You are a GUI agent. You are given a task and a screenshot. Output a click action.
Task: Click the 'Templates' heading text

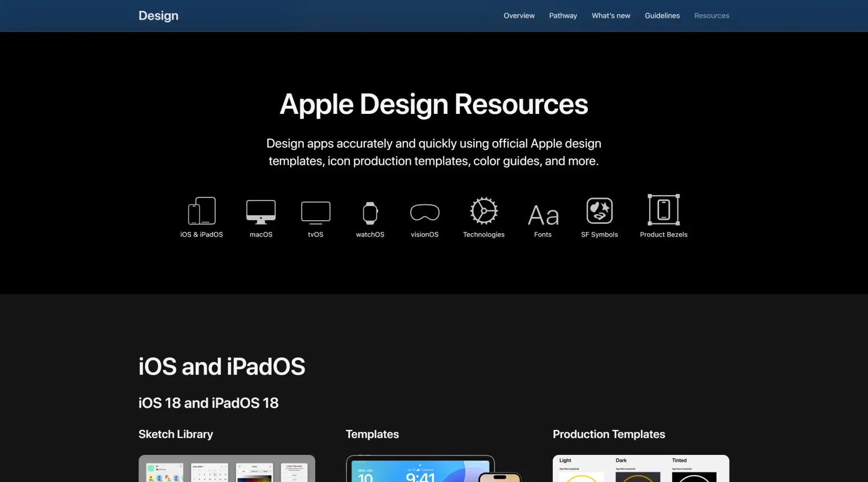(372, 434)
